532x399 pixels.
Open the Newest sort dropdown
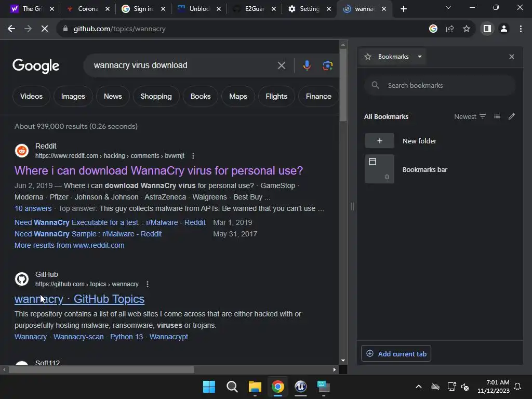tap(470, 117)
